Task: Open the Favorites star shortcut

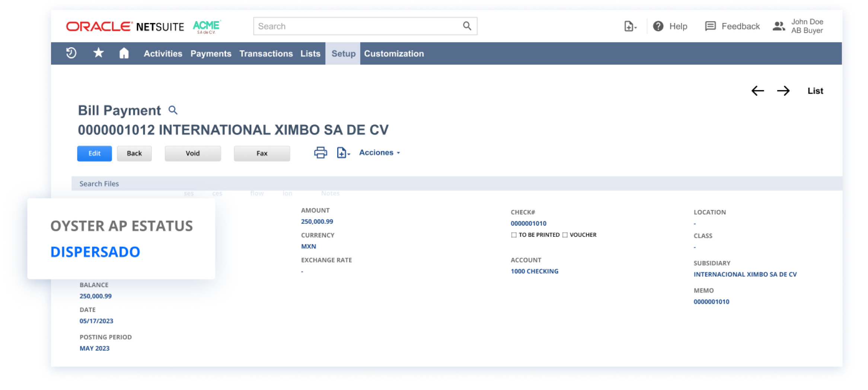Action: (x=98, y=53)
